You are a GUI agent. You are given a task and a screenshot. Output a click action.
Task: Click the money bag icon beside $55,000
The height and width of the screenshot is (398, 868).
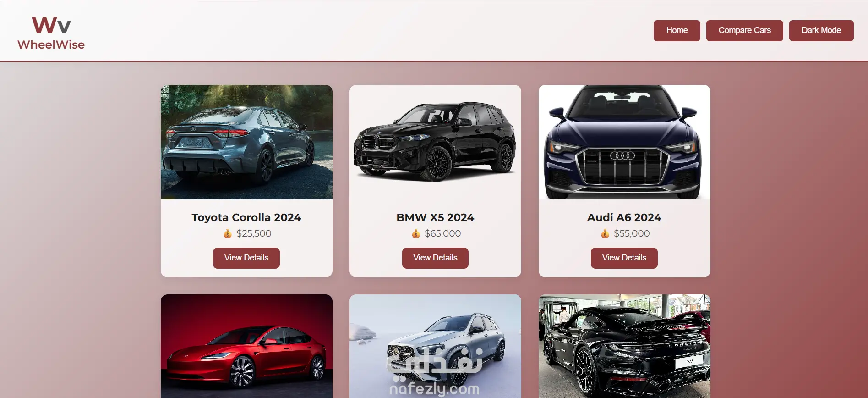[x=605, y=233]
